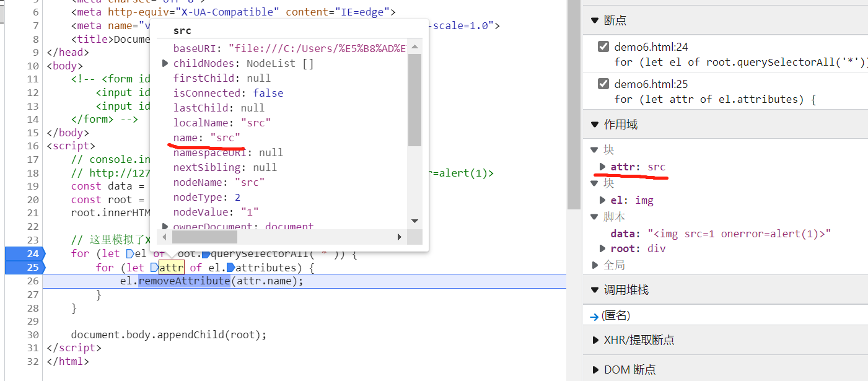Viewport: 868px width, 381px height.
Task: Click removeAttribute on line 26
Action: pyautogui.click(x=184, y=281)
